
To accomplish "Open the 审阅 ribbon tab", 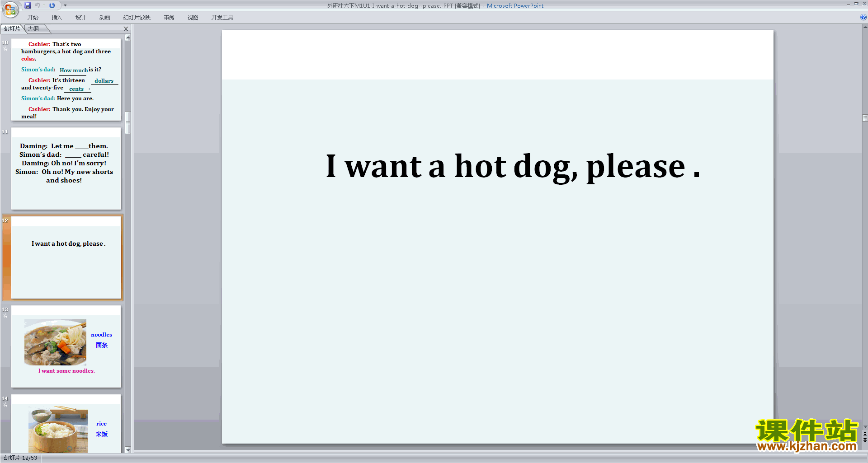I will 169,18.
